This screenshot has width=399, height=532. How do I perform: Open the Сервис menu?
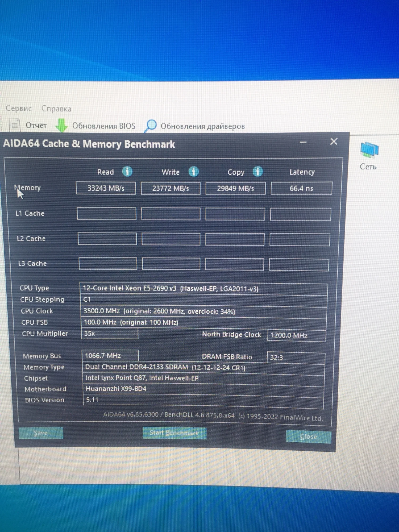click(19, 108)
